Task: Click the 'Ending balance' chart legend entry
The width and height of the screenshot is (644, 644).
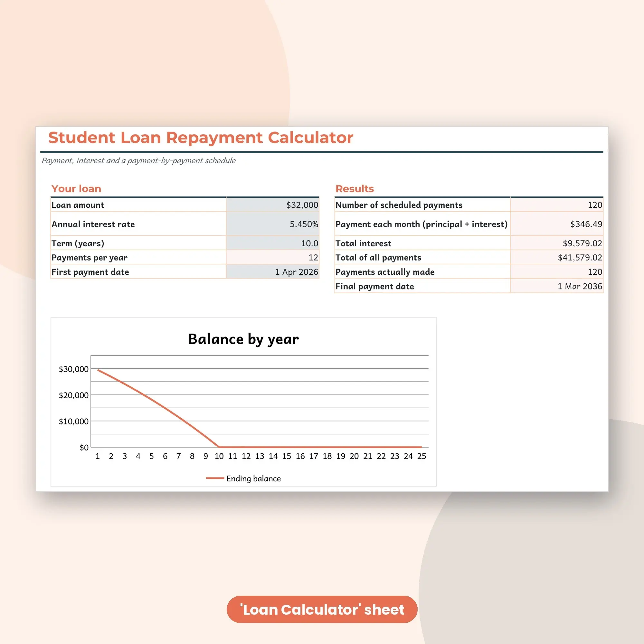Action: pos(244,478)
